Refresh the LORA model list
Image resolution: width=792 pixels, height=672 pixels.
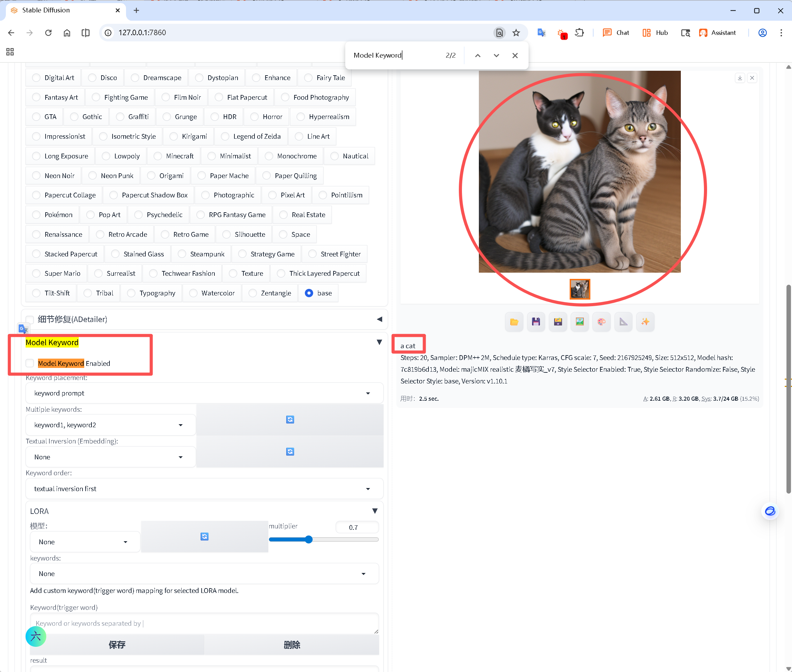[x=204, y=536]
